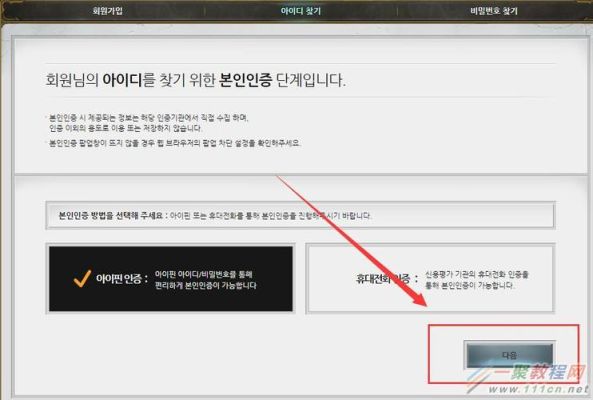Go to the 비밀번호 찾기 tab
Viewport: 593px width, 400px height.
pos(494,11)
